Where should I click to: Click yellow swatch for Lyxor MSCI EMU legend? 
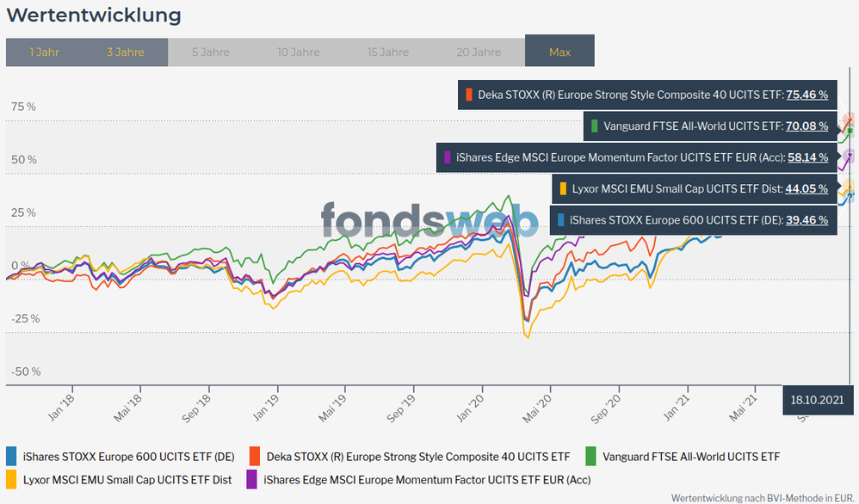(11, 479)
